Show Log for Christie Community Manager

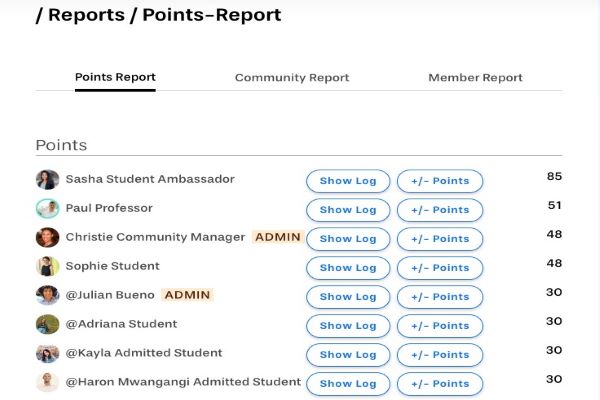coord(348,239)
